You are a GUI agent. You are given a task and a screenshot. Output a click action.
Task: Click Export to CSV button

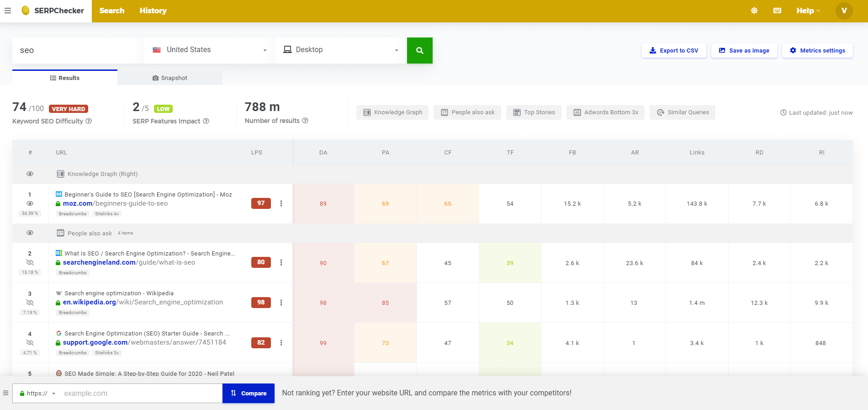tap(674, 51)
